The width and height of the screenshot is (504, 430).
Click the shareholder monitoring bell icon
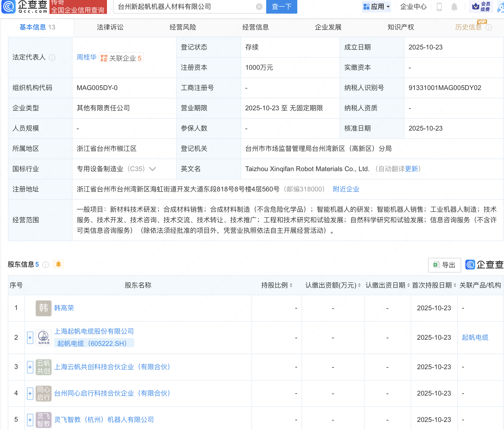[x=58, y=264]
